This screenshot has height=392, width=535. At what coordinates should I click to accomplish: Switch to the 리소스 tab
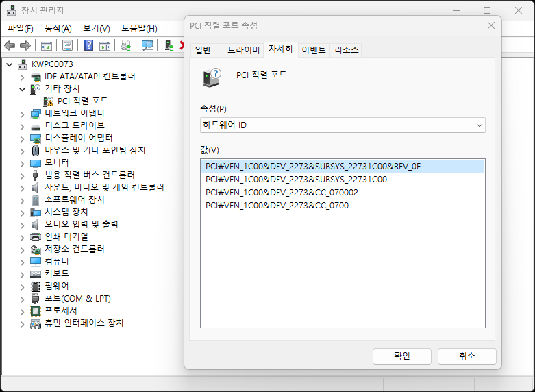(346, 50)
